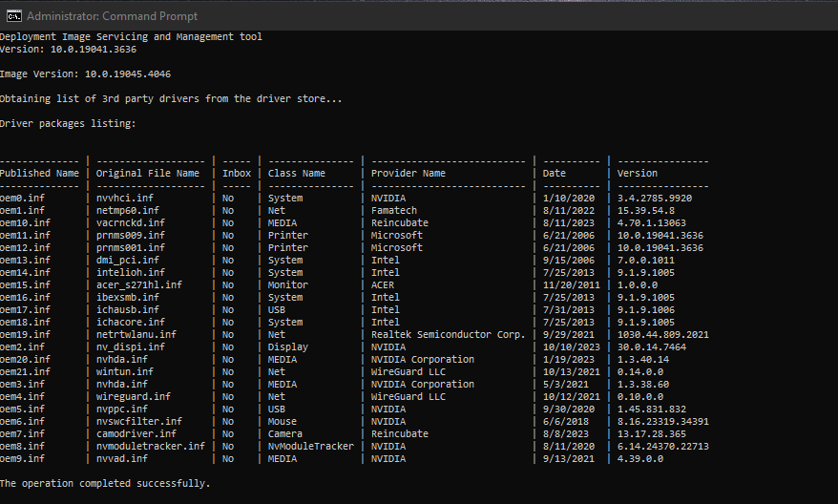The image size is (838, 504).
Task: Click the Published Name column header
Action: click(x=39, y=174)
